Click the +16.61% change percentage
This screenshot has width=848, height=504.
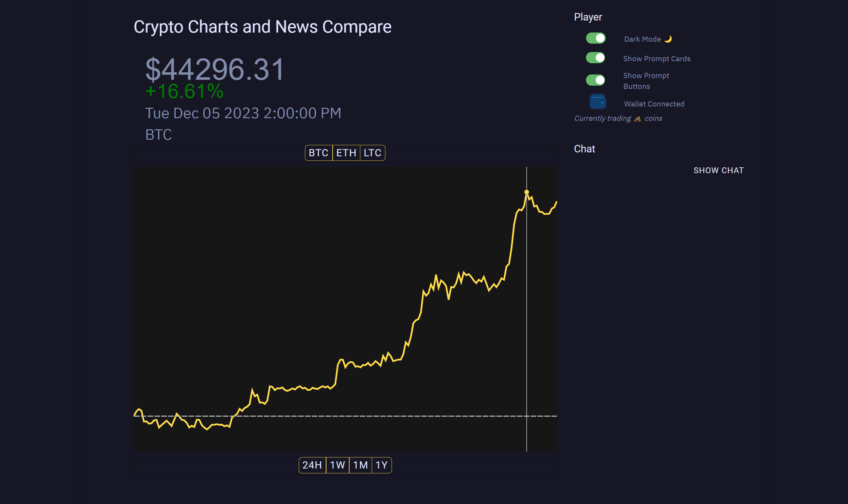184,91
